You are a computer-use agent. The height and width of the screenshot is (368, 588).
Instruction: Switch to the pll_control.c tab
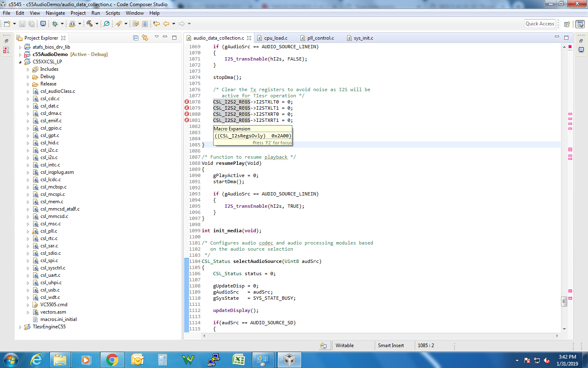pyautogui.click(x=321, y=38)
